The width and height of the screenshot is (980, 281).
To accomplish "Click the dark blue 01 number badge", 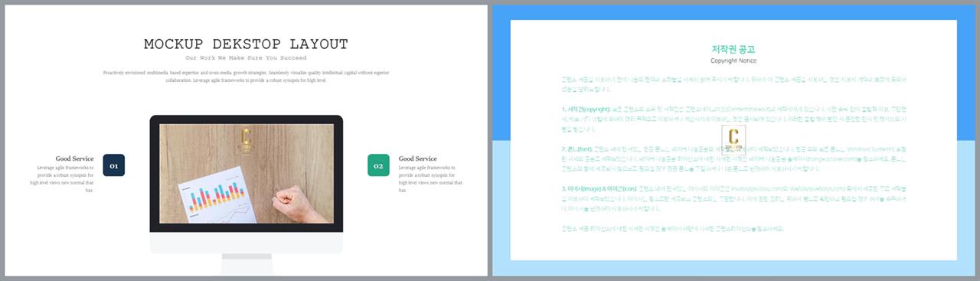I will [x=113, y=165].
